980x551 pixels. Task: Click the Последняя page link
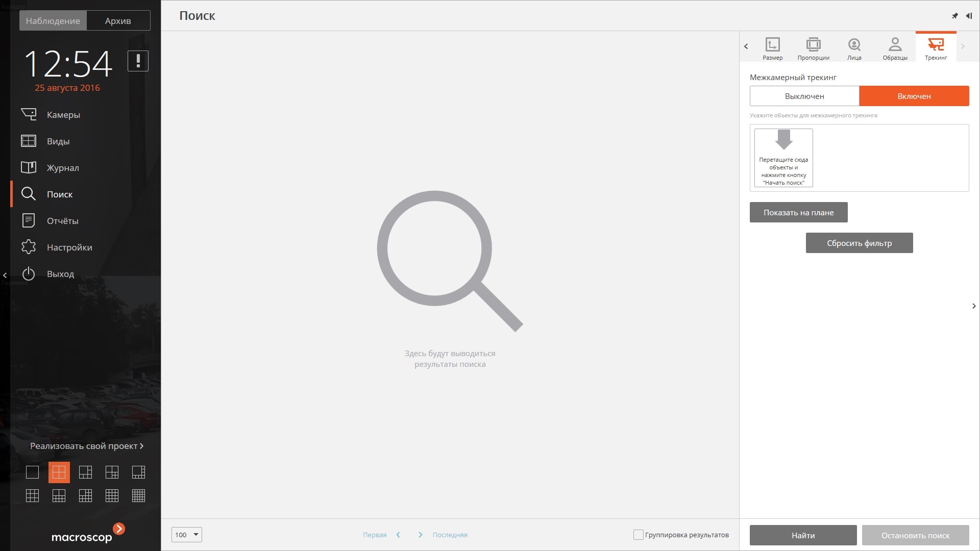[x=450, y=535]
